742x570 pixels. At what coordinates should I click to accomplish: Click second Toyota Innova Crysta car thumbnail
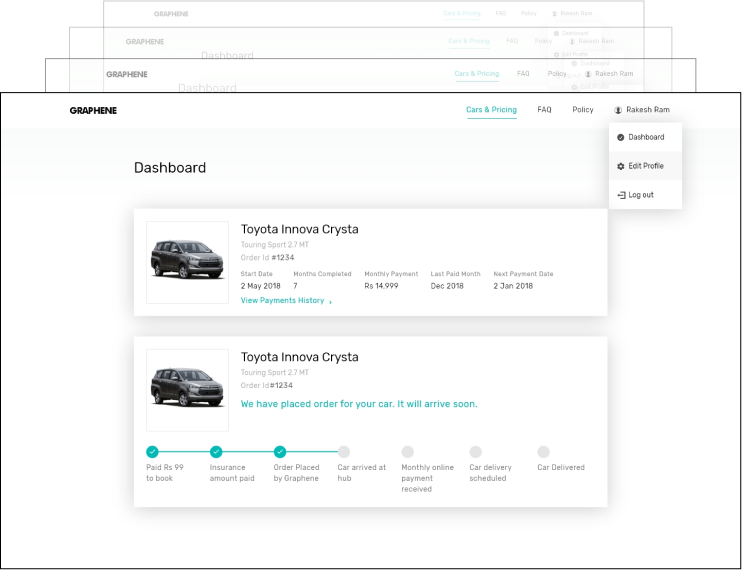pos(187,390)
